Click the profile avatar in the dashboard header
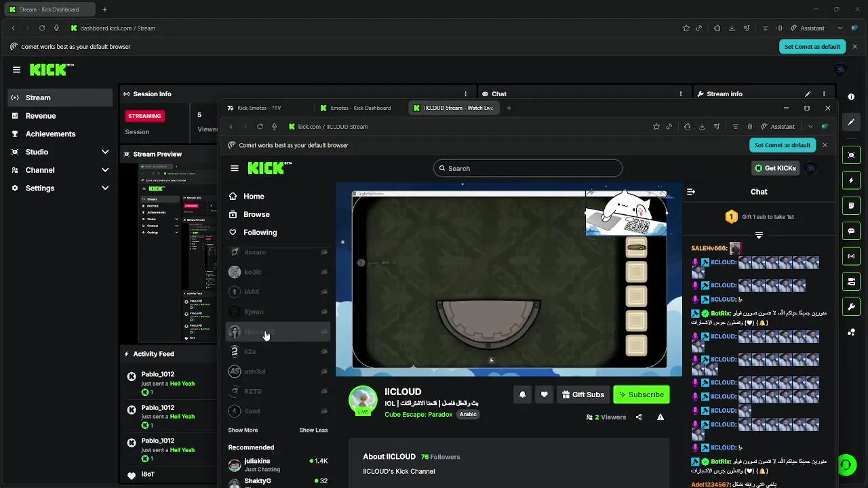The image size is (868, 488). 840,70
